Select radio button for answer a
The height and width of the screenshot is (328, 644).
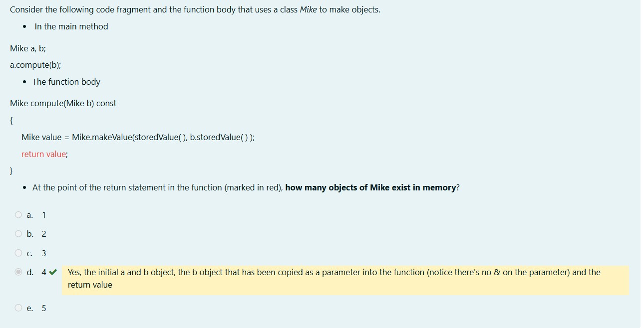tap(18, 214)
